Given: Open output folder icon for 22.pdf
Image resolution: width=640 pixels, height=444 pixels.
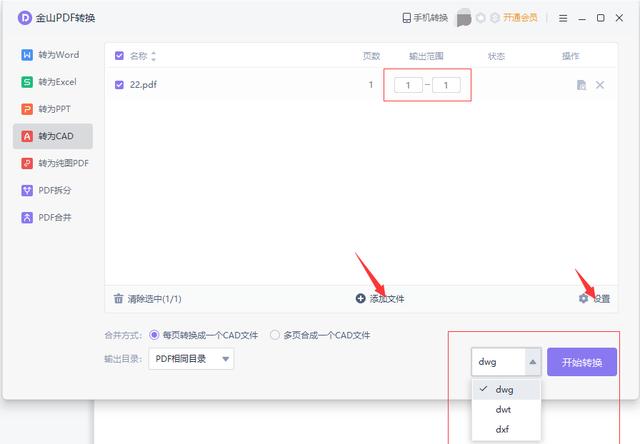Looking at the screenshot, I should click(581, 85).
